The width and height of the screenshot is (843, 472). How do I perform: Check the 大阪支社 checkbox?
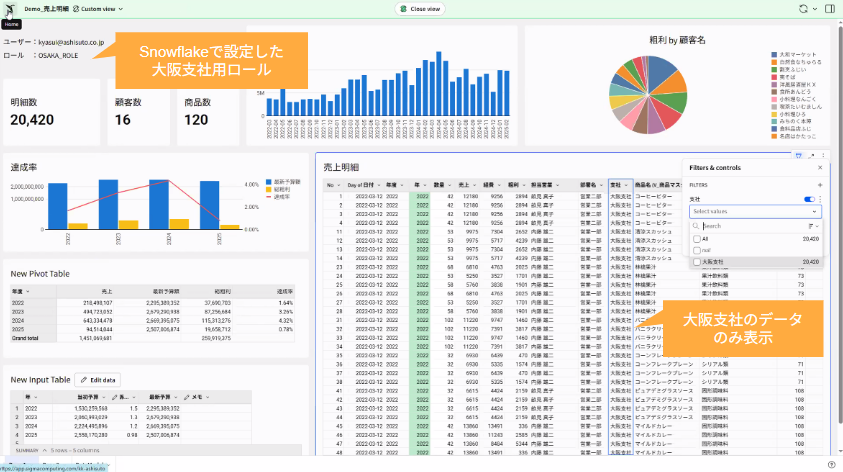(x=696, y=262)
